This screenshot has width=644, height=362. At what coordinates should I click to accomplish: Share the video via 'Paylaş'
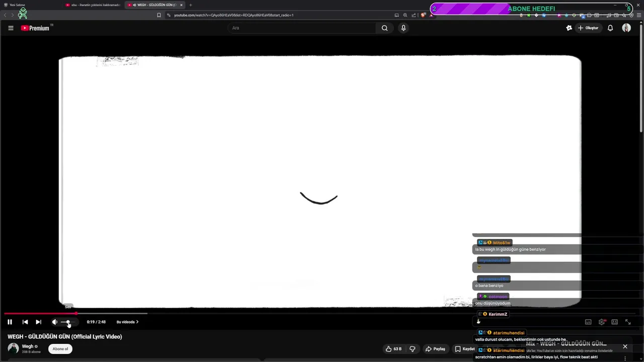click(x=435, y=349)
